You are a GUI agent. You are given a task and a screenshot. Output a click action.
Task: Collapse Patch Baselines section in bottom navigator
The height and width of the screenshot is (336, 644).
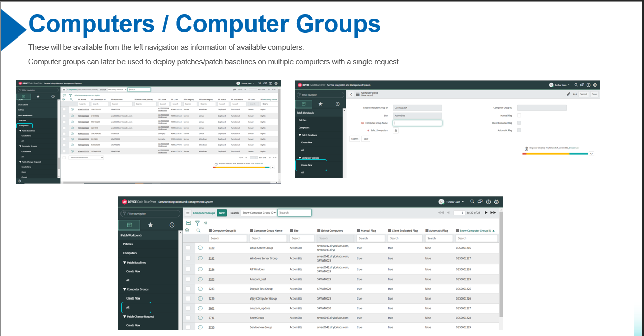[125, 263]
